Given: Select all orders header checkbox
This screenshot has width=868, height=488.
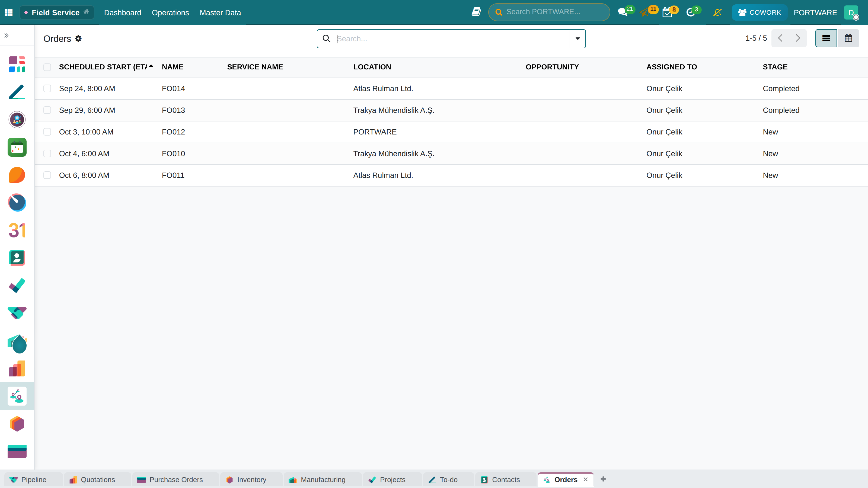Looking at the screenshot, I should click(x=47, y=67).
